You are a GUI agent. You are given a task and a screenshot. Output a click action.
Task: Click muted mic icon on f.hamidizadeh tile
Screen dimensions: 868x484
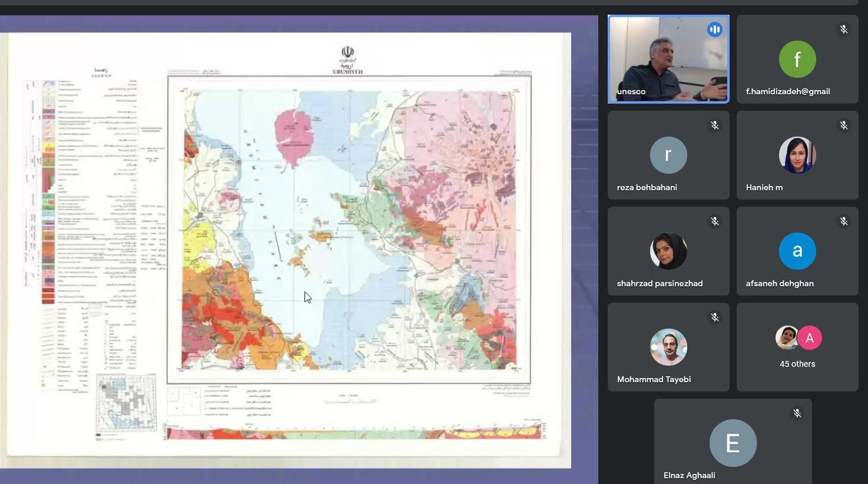click(843, 29)
